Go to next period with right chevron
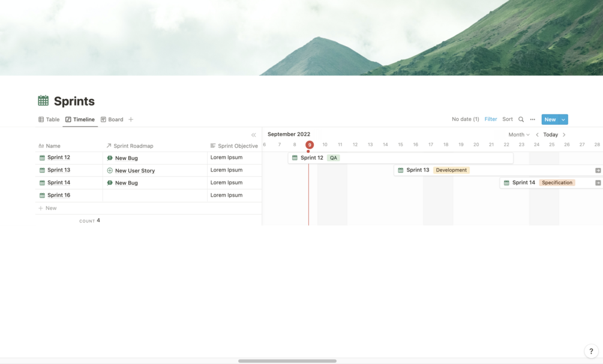The width and height of the screenshot is (603, 364). point(564,134)
